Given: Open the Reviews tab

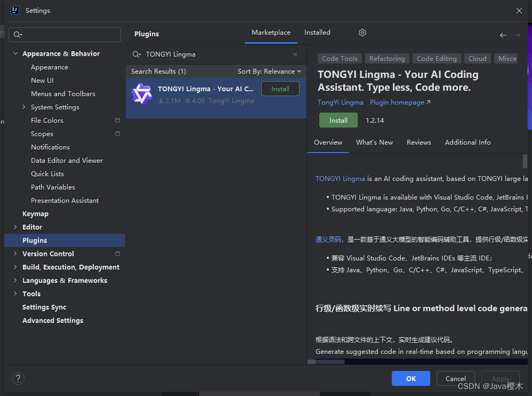Looking at the screenshot, I should 418,142.
